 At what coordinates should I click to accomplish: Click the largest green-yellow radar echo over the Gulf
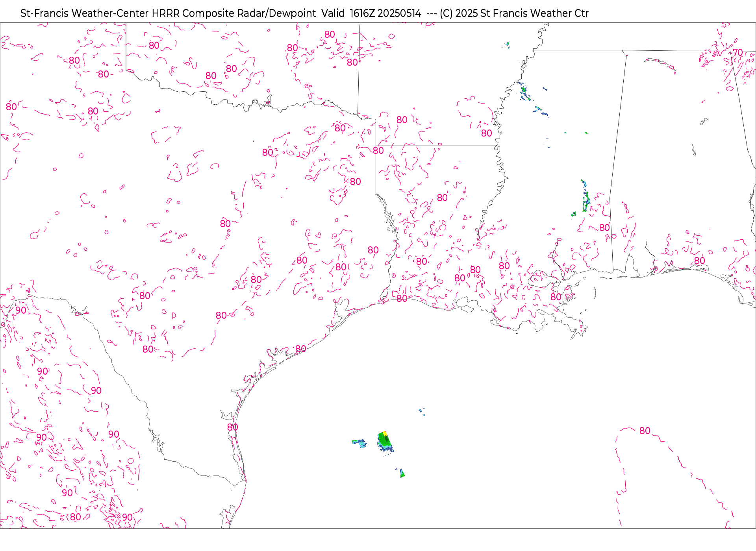(x=385, y=442)
